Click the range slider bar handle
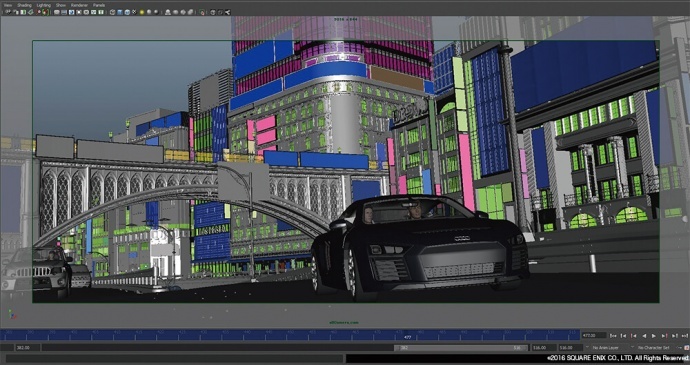The image size is (690, 365). 461,348
